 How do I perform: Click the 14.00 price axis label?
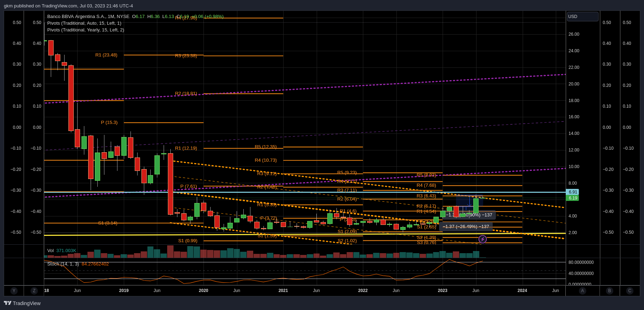tap(574, 133)
